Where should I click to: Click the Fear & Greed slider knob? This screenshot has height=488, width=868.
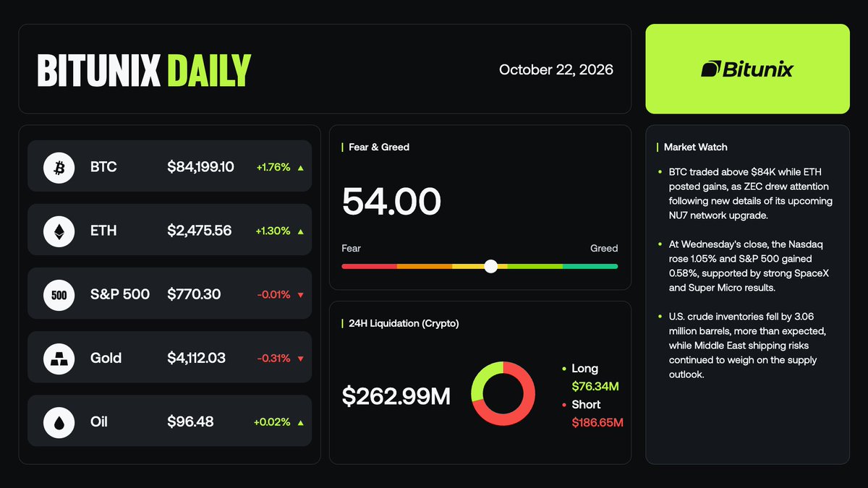[490, 266]
